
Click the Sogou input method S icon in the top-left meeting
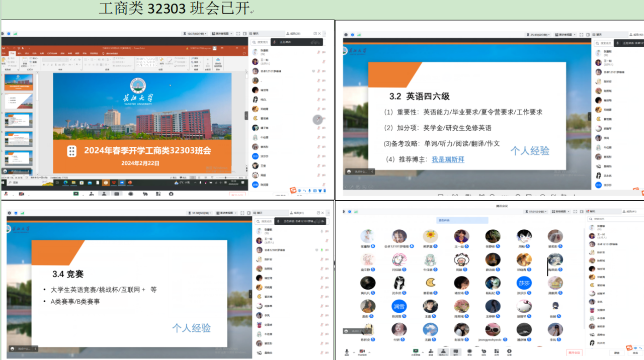(293, 190)
